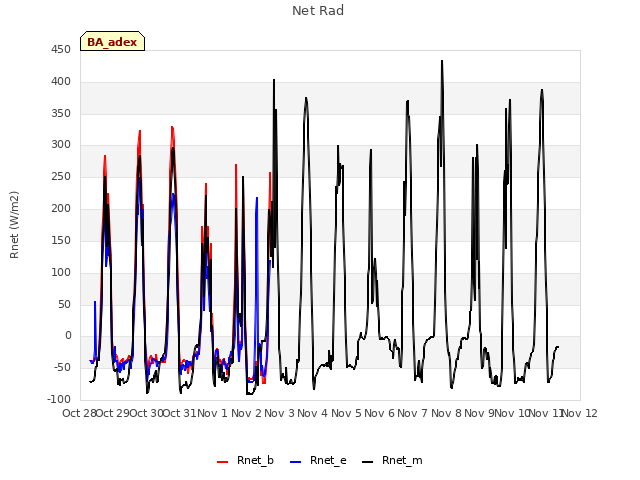Click the BA_adex annotation label
Image resolution: width=640 pixels, height=480 pixels.
click(x=112, y=42)
